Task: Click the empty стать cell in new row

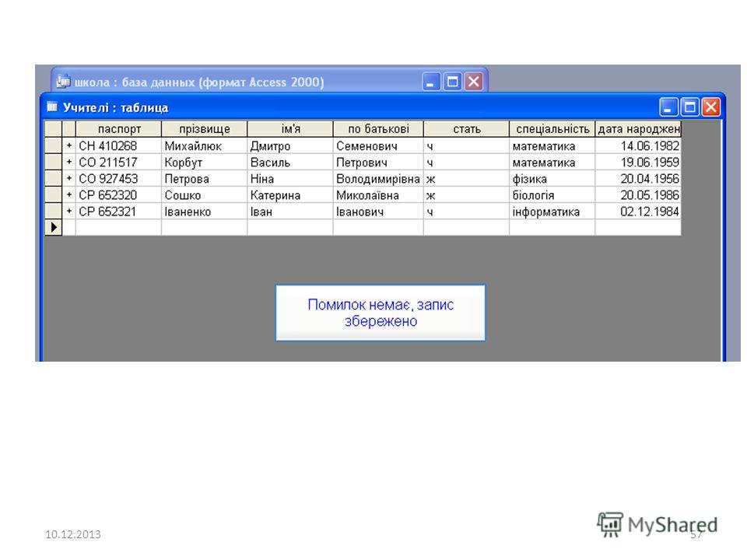Action: click(x=466, y=228)
